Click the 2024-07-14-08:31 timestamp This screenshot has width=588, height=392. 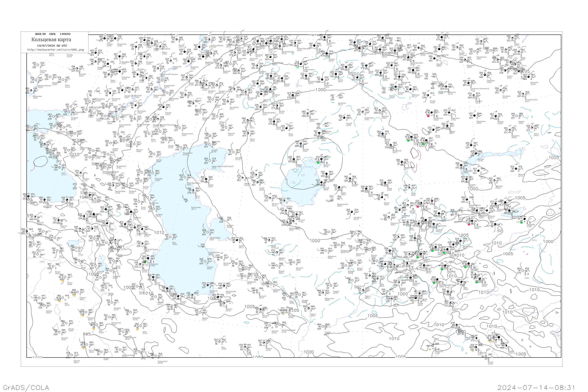(x=536, y=387)
